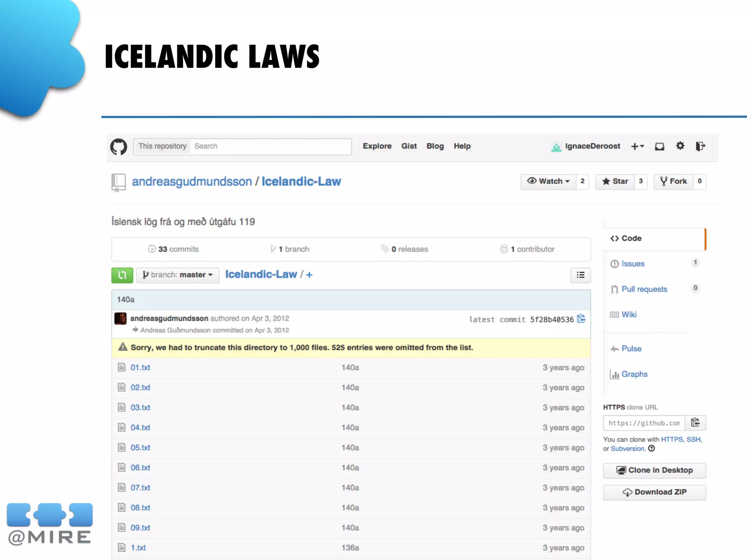Open file 09.txt
Image resolution: width=747 pixels, height=560 pixels.
coord(140,528)
